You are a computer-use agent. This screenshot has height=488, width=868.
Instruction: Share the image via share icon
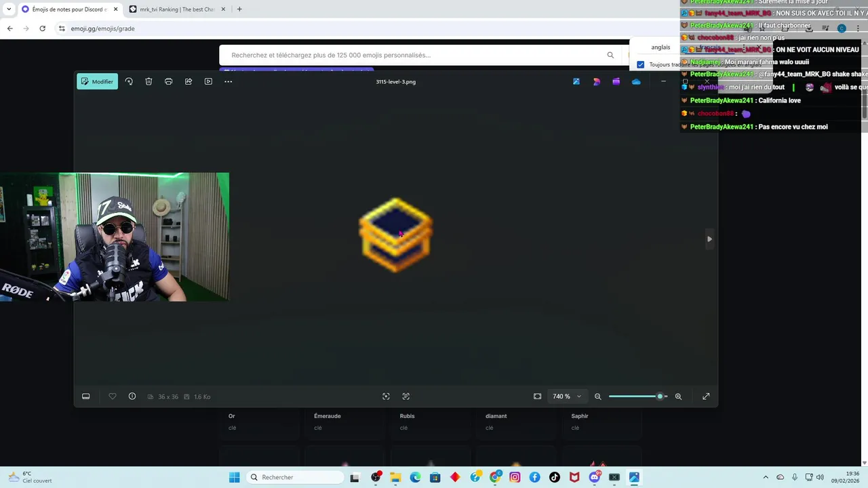(189, 81)
